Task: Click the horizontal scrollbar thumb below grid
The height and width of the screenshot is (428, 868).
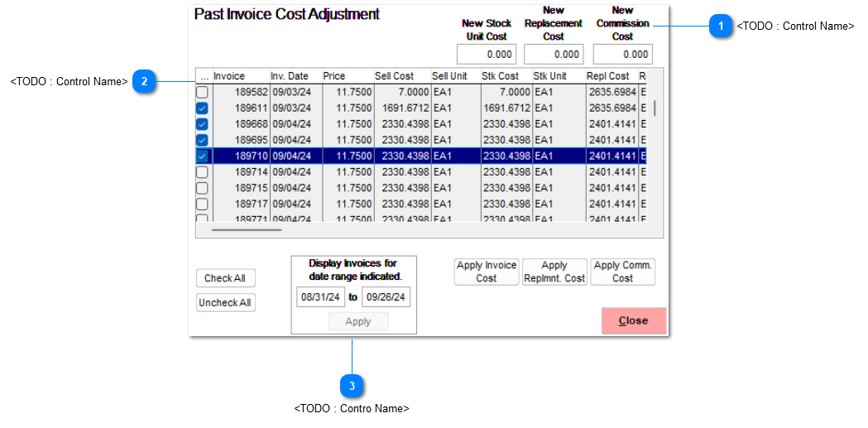Action: 247,229
